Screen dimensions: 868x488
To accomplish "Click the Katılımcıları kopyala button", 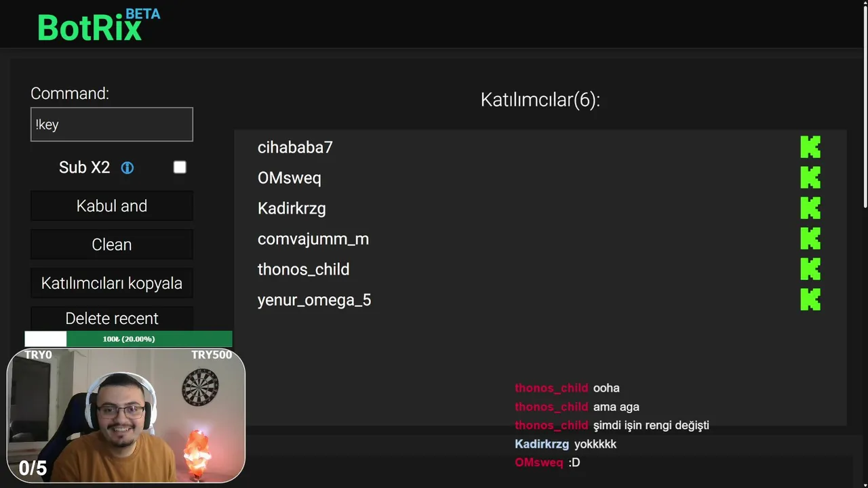I will pyautogui.click(x=112, y=283).
